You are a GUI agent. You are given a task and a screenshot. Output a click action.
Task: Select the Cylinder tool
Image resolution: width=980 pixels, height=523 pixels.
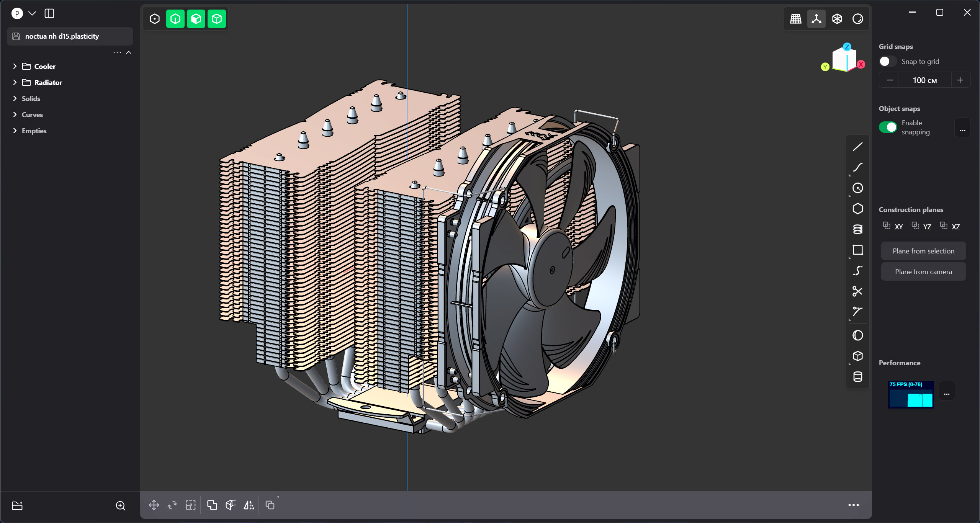click(857, 377)
